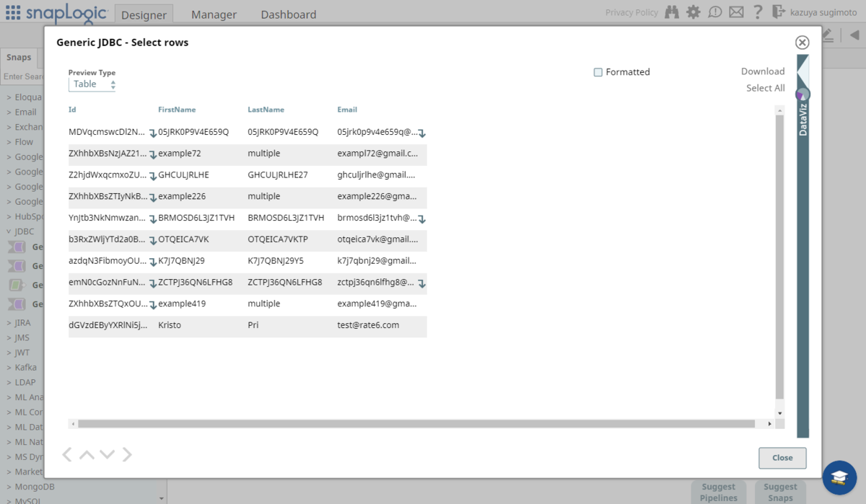This screenshot has height=504, width=866.
Task: Click the Close button in dialog
Action: coord(782,458)
